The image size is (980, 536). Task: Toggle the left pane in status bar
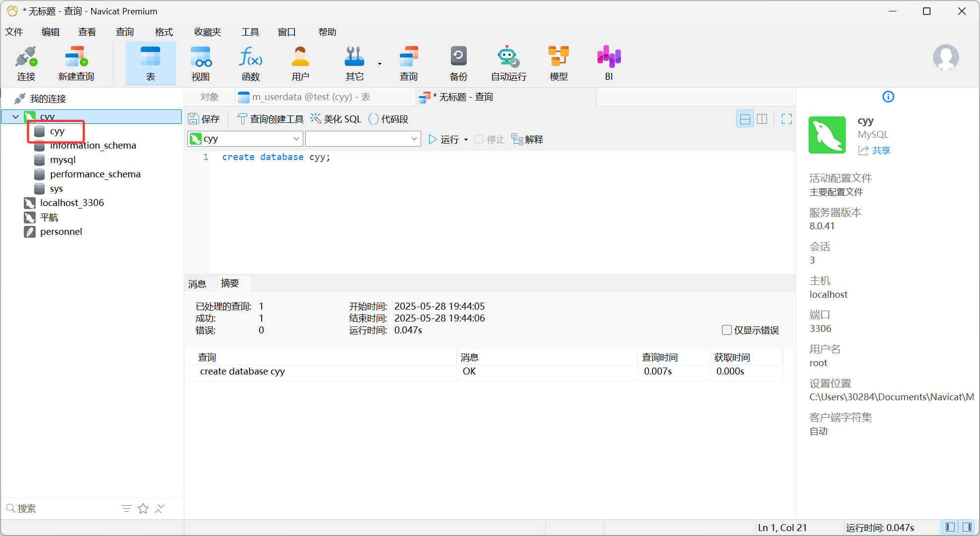pyautogui.click(x=950, y=527)
